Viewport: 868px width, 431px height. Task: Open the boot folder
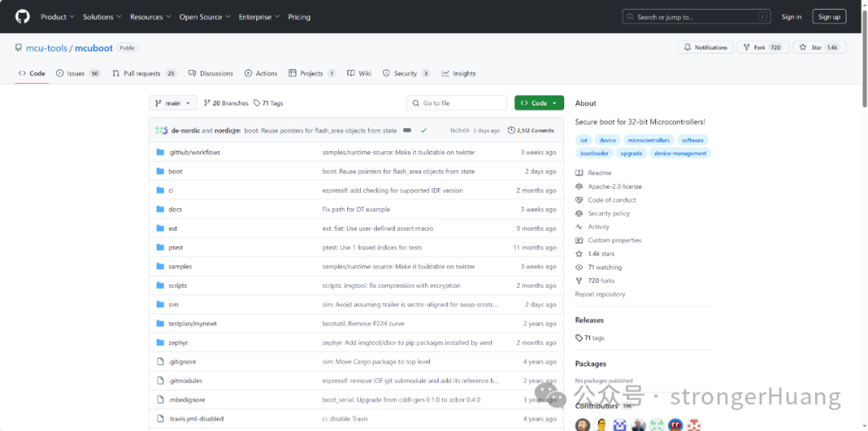(x=175, y=172)
